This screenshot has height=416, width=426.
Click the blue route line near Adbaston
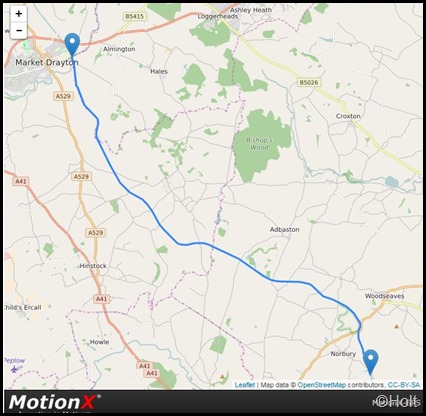click(x=253, y=268)
